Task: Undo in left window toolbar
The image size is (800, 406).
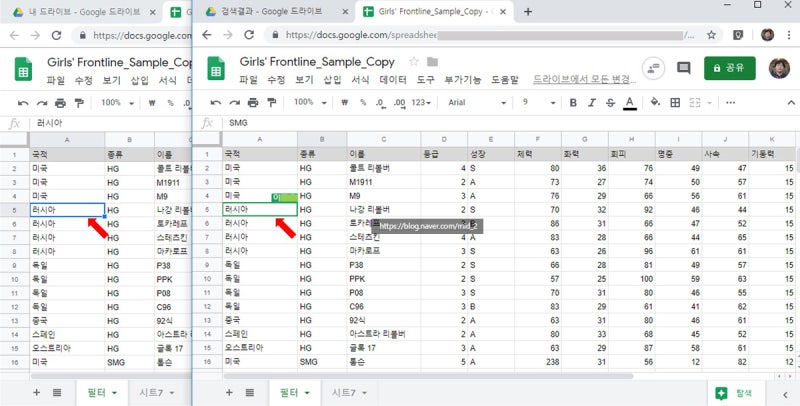Action: (23, 103)
